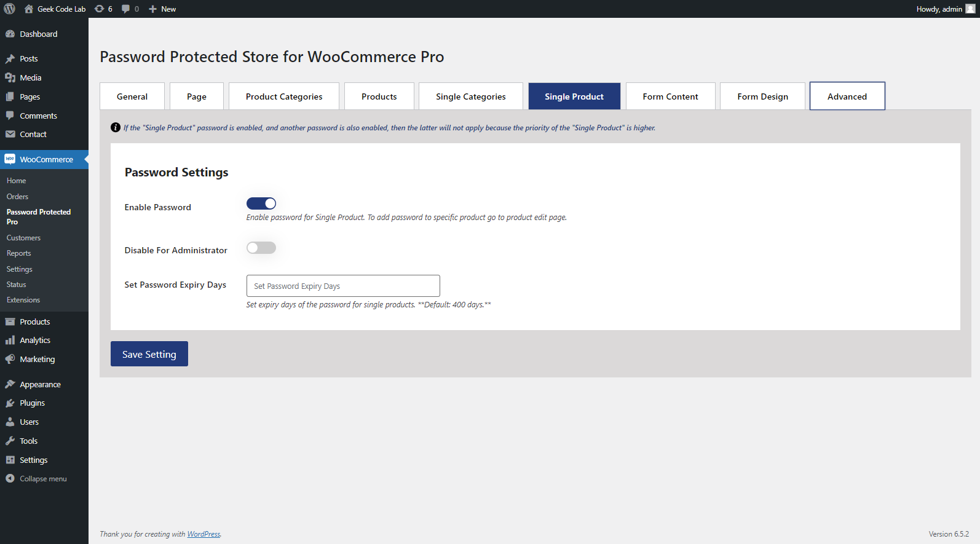This screenshot has height=544, width=980.
Task: Open WooCommerce Home submenu link
Action: click(x=17, y=181)
